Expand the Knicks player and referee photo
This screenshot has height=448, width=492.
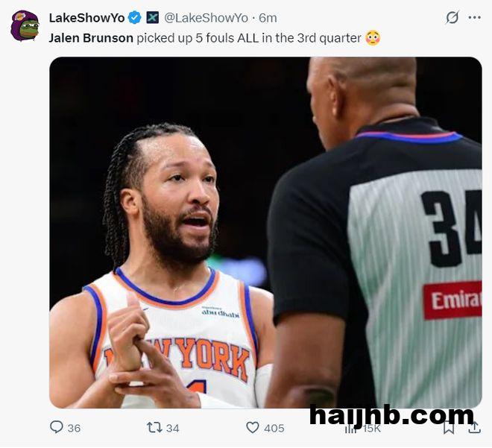pyautogui.click(x=265, y=233)
